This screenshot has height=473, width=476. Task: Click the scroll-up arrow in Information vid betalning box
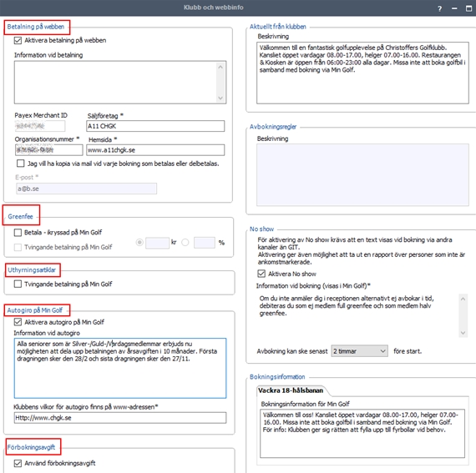(220, 67)
